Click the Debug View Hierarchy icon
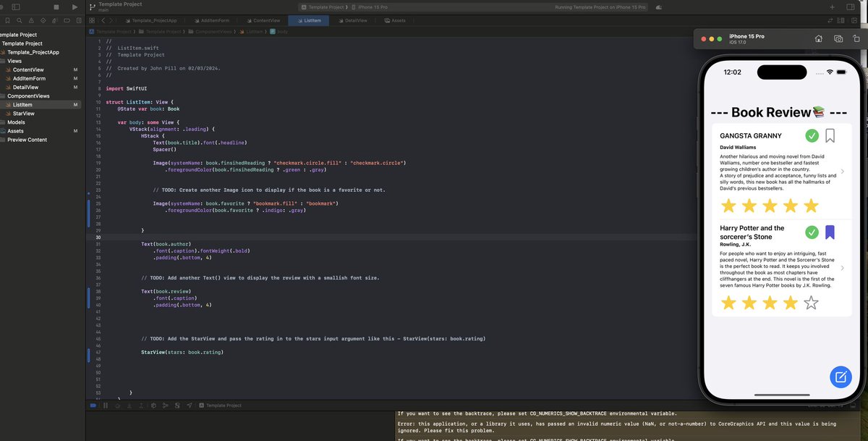Viewport: 868px width, 441px height. (x=153, y=406)
